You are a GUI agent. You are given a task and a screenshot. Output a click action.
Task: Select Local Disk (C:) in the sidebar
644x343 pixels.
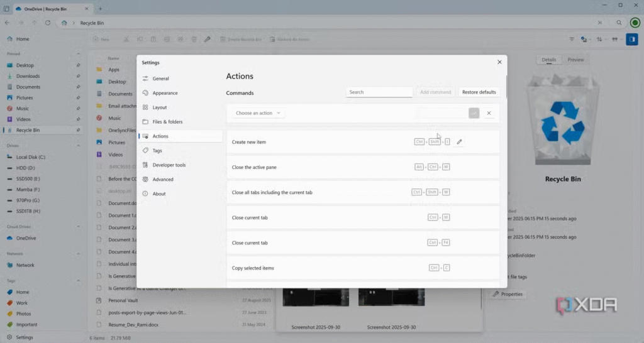tap(30, 157)
